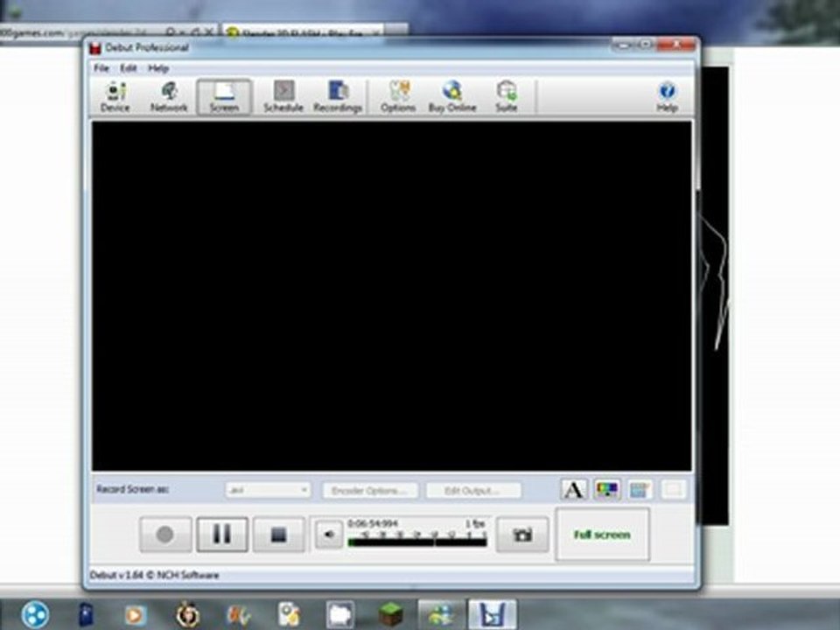Launch the media player taskbar icon
840x630 pixels.
click(135, 615)
